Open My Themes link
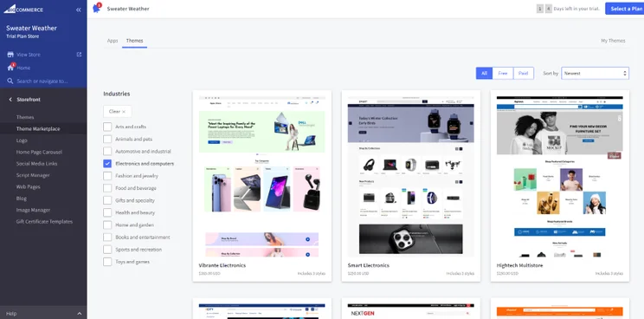Screen dimensions: 644x319 click(613, 41)
